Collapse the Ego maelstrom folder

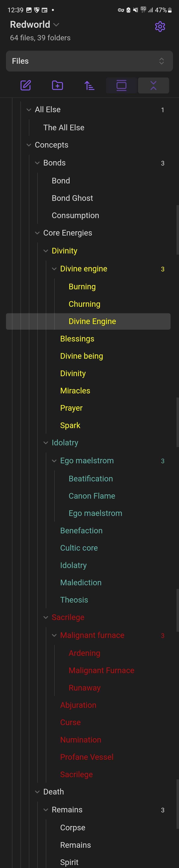coord(54,461)
